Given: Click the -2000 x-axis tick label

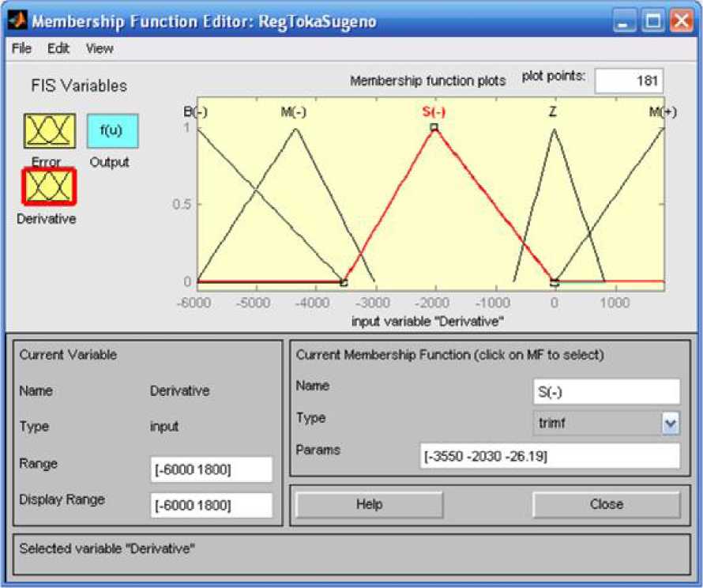Looking at the screenshot, I should click(x=432, y=303).
